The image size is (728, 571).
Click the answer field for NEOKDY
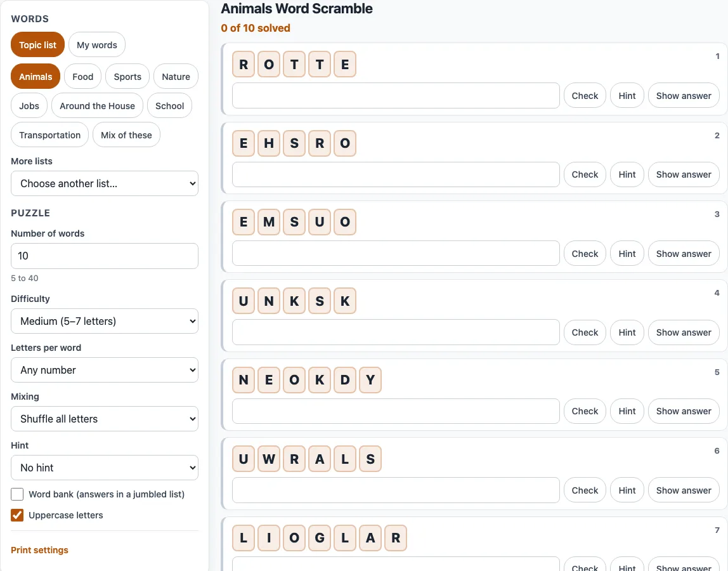pos(396,411)
